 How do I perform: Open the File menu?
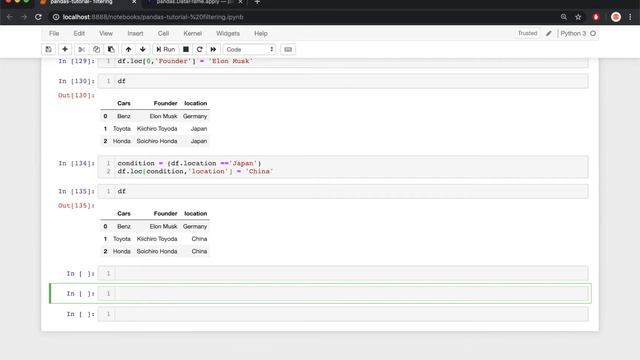[54, 33]
